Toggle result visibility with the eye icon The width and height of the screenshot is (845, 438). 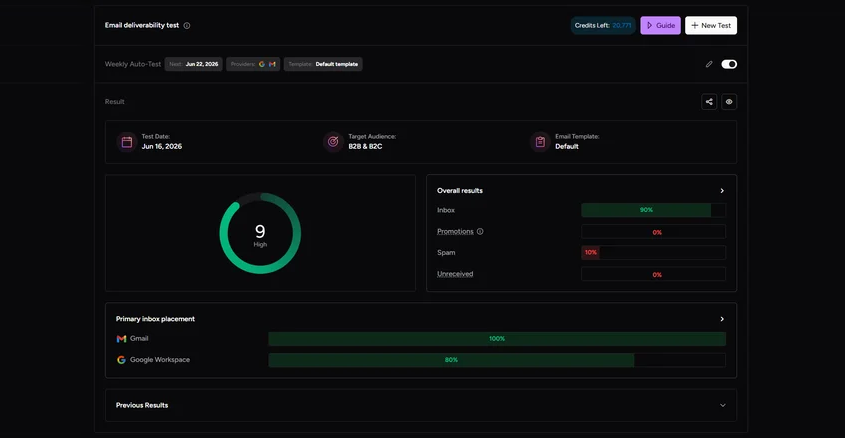click(729, 102)
